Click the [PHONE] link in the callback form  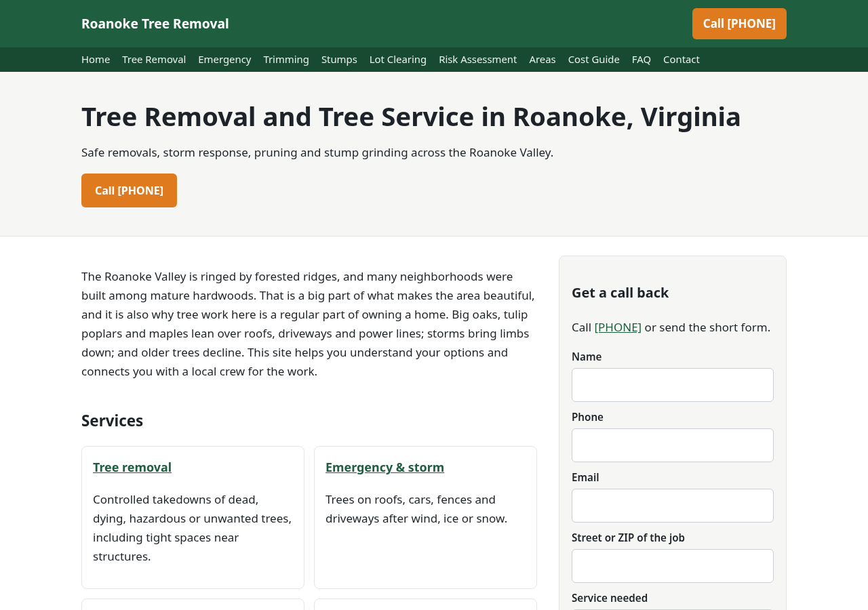pos(618,327)
